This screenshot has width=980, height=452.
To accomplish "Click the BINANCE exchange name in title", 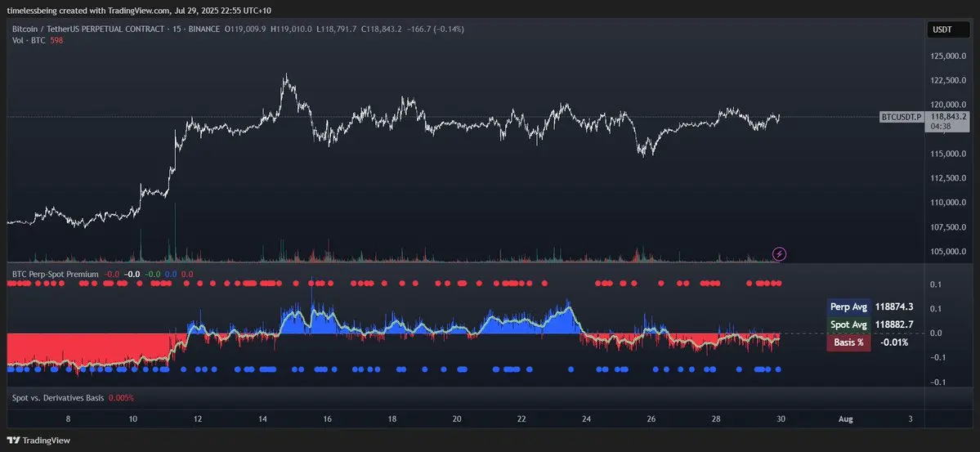I will coord(204,29).
